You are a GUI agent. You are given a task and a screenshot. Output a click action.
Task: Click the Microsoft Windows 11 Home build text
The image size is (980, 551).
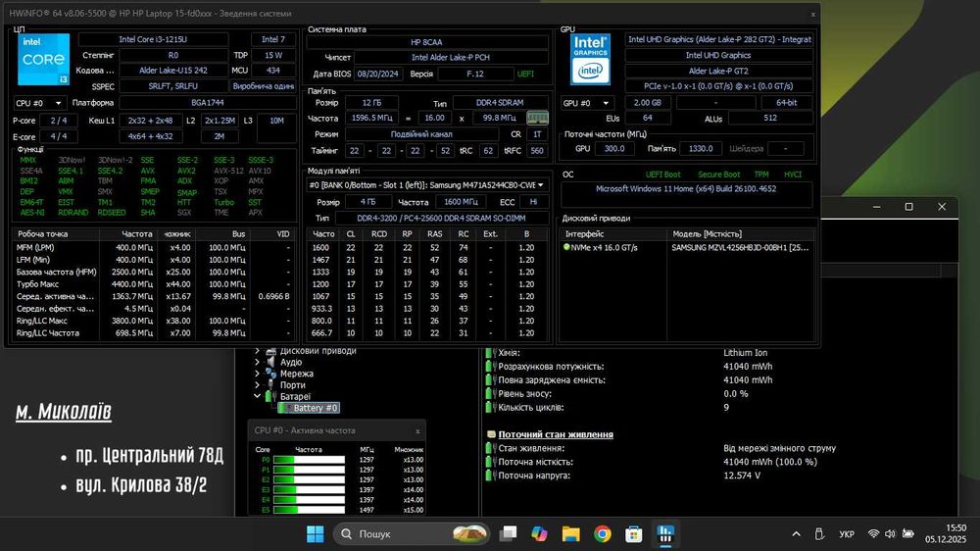click(686, 188)
